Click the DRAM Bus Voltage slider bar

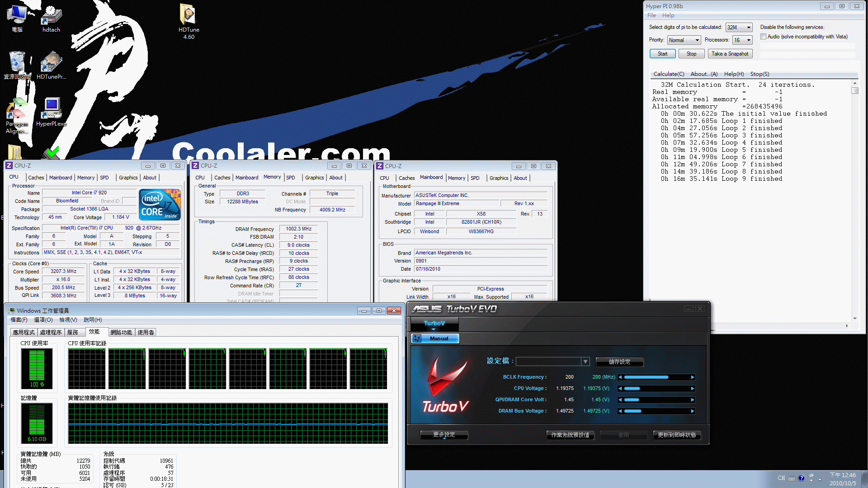coord(656,411)
